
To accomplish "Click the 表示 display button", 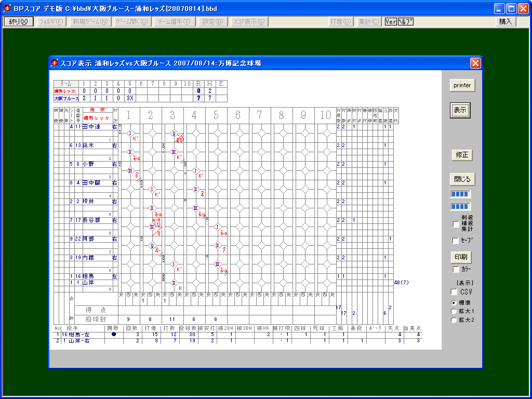I will point(460,110).
